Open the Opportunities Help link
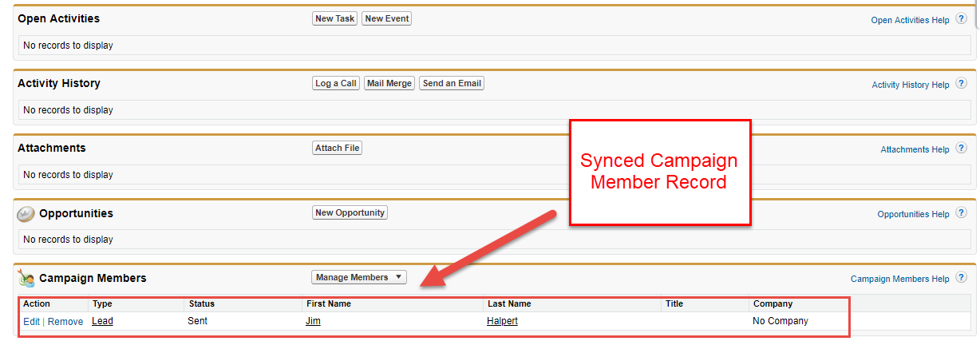Viewport: 980px width, 345px height. [914, 214]
